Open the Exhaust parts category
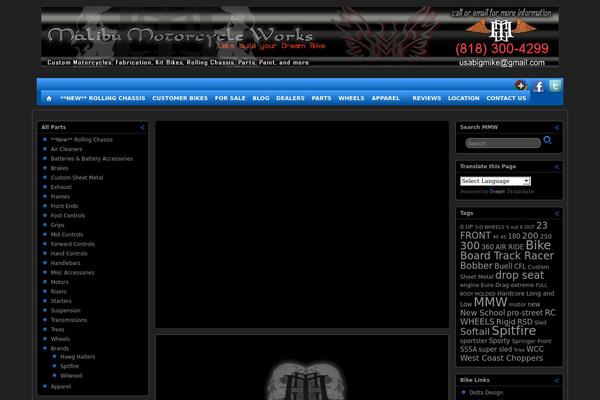Viewport: 600px width, 400px height. click(61, 187)
